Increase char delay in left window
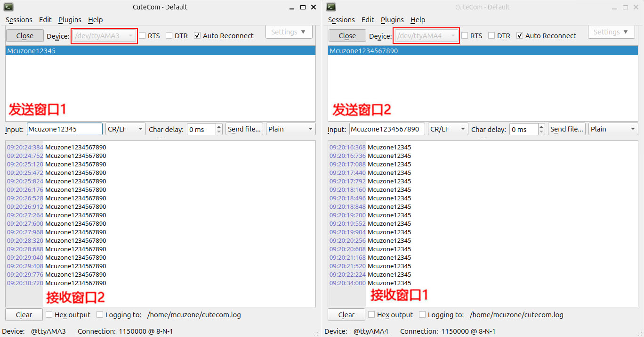 coord(219,126)
